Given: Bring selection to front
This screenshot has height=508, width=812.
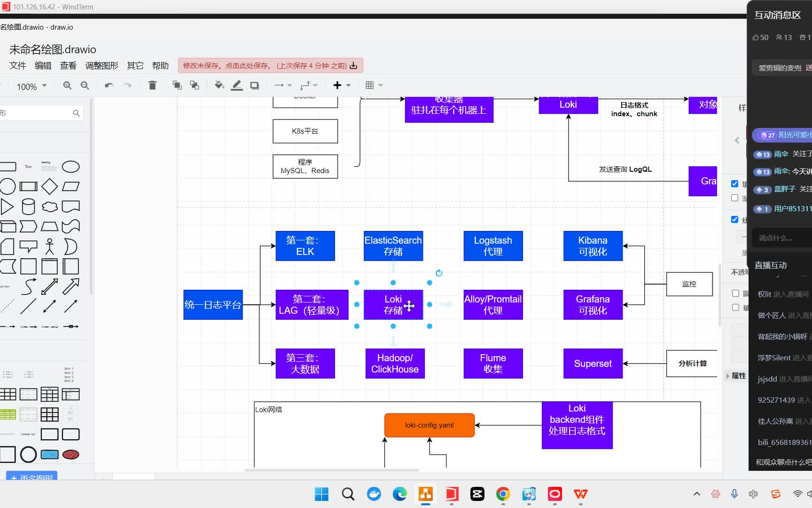Looking at the screenshot, I should (x=177, y=85).
